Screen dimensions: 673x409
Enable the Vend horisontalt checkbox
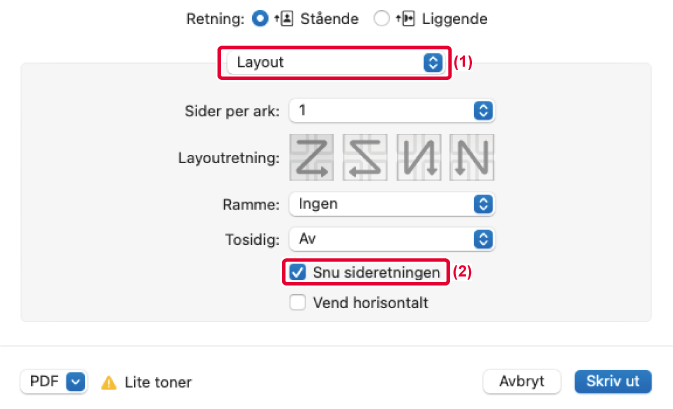click(297, 302)
